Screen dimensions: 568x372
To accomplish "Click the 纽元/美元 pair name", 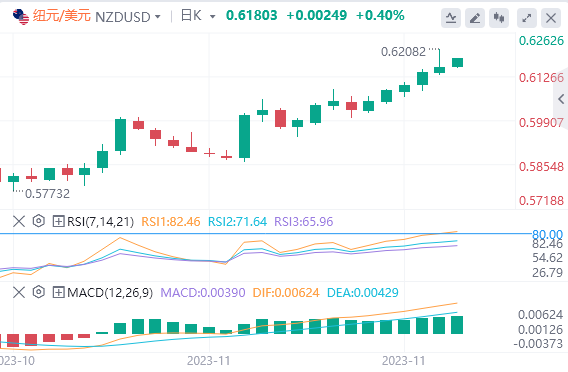I will 61,16.
